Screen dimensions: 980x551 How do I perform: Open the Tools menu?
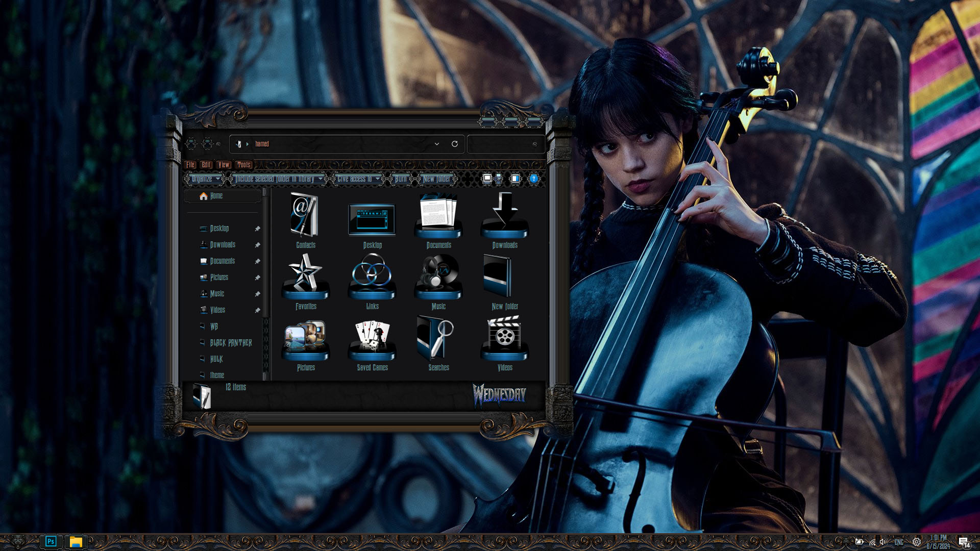[243, 164]
